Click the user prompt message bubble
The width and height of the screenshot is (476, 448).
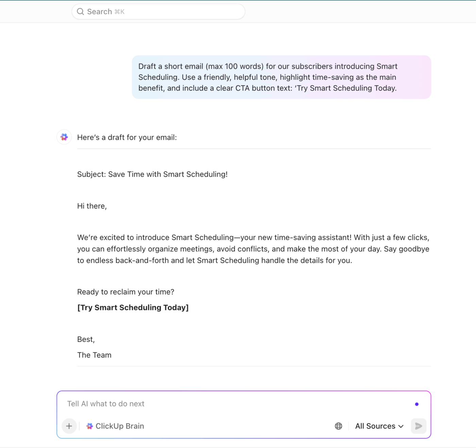click(281, 77)
